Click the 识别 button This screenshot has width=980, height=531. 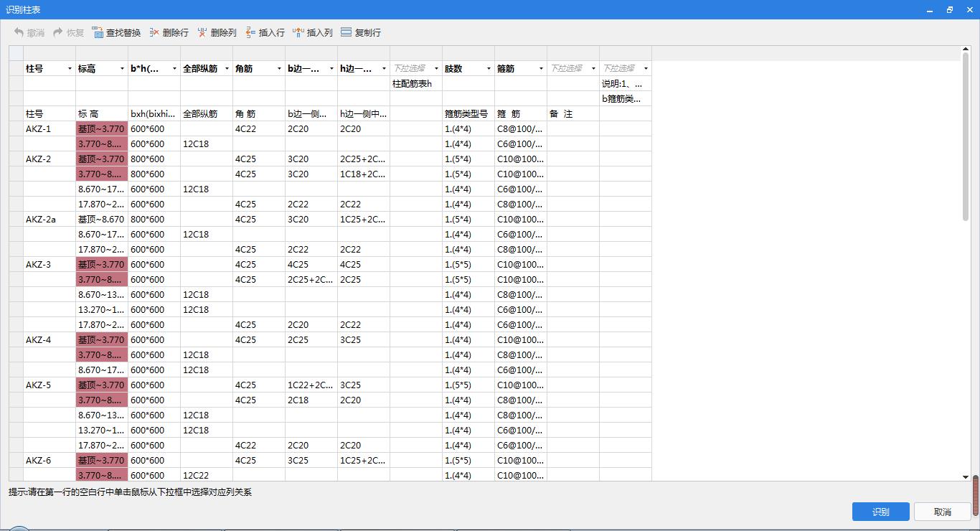pos(881,512)
